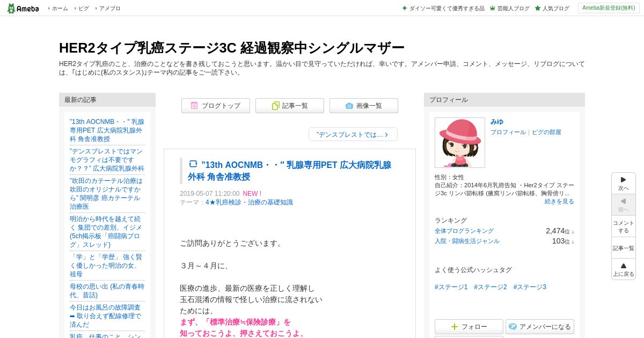Image resolution: width=644 pixels, height=338 pixels.
Task: Open 人気ブログ link
Action: [x=552, y=9]
